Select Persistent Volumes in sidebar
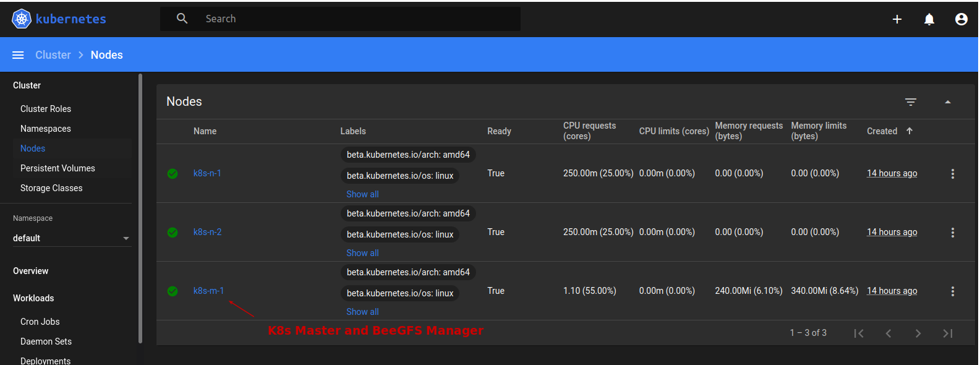980x365 pixels. [x=58, y=168]
